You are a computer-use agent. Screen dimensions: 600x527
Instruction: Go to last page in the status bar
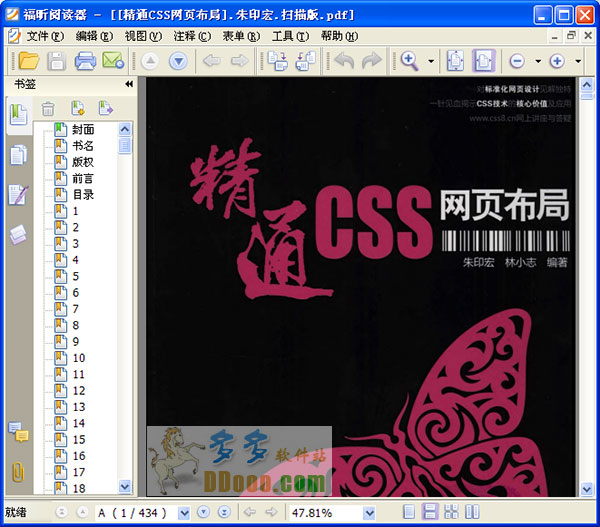224,512
